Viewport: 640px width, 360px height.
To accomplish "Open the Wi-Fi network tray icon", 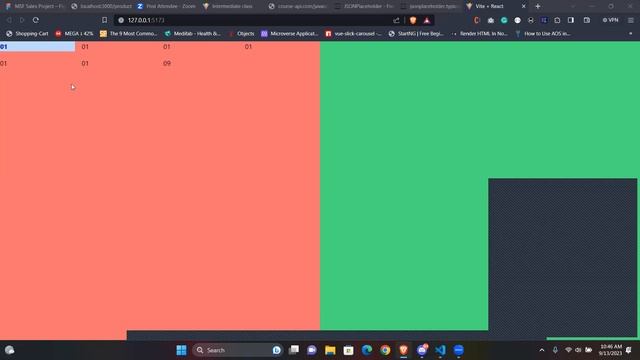I will tap(568, 350).
